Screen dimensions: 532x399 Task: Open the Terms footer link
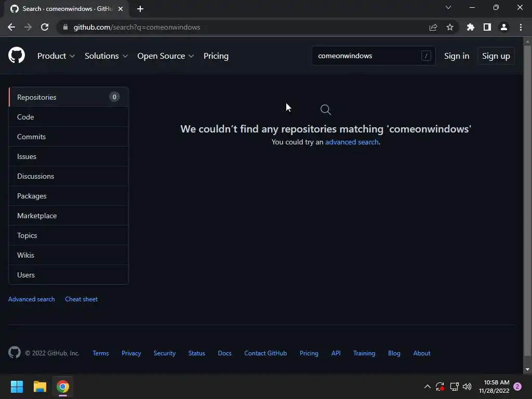coord(101,353)
